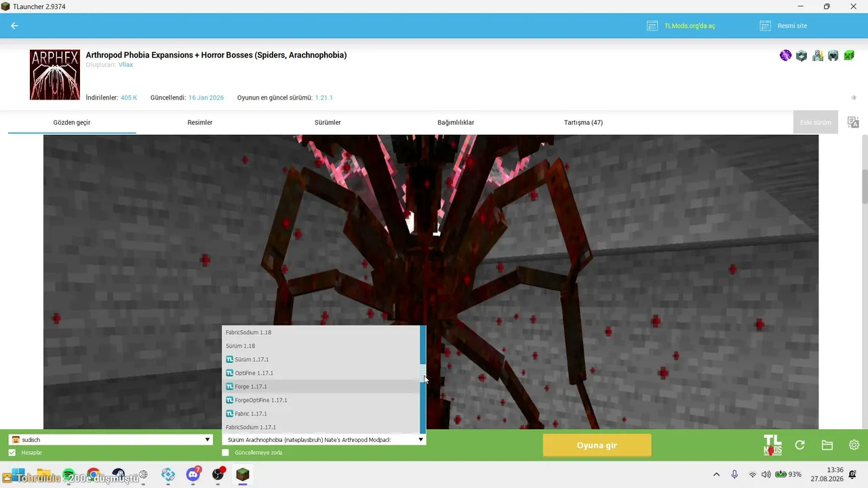868x488 pixels.
Task: Pick ForgeOptiFine 1.17.1 from the version list
Action: point(321,400)
